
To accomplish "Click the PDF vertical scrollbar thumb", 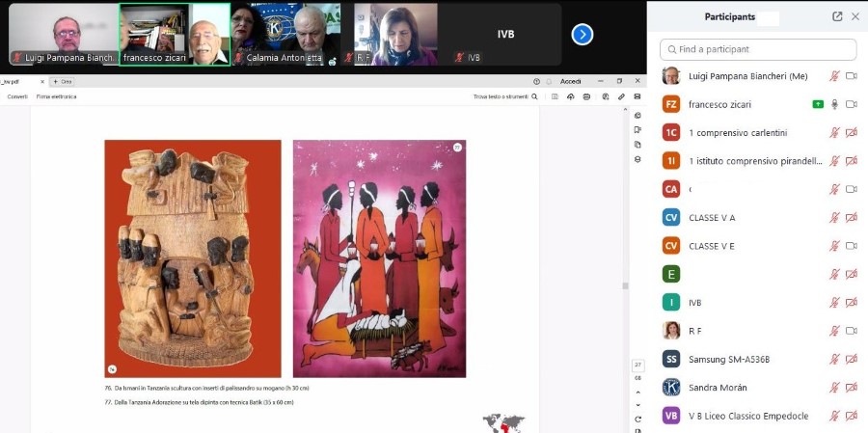I will (625, 285).
